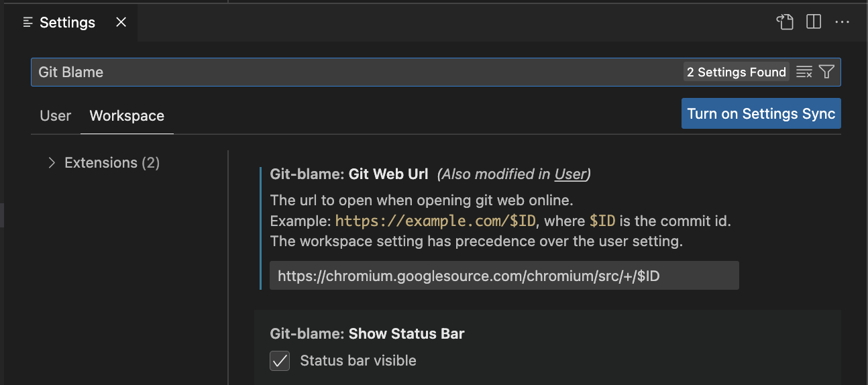Clear the settings search input
This screenshot has height=385, width=868.
(804, 72)
